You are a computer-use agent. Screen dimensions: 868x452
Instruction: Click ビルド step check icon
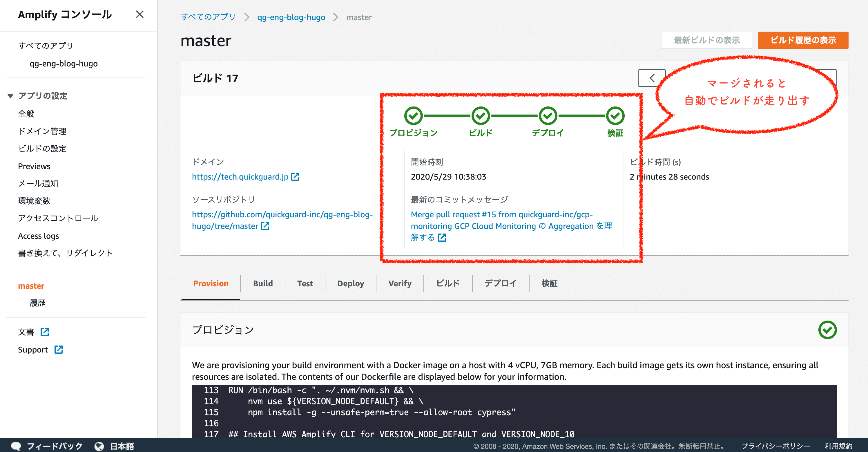pyautogui.click(x=481, y=116)
